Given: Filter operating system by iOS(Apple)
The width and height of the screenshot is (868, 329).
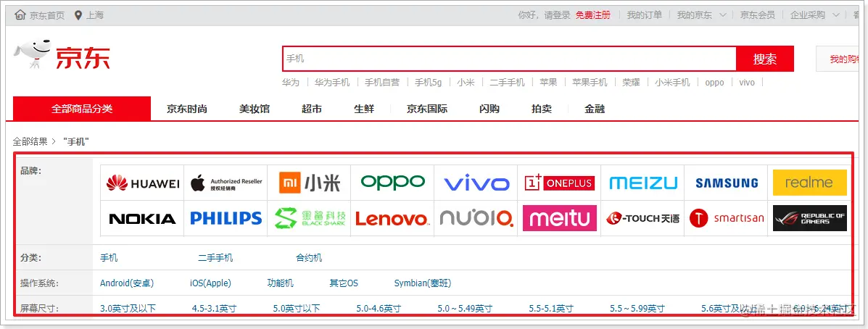Looking at the screenshot, I should pos(210,283).
